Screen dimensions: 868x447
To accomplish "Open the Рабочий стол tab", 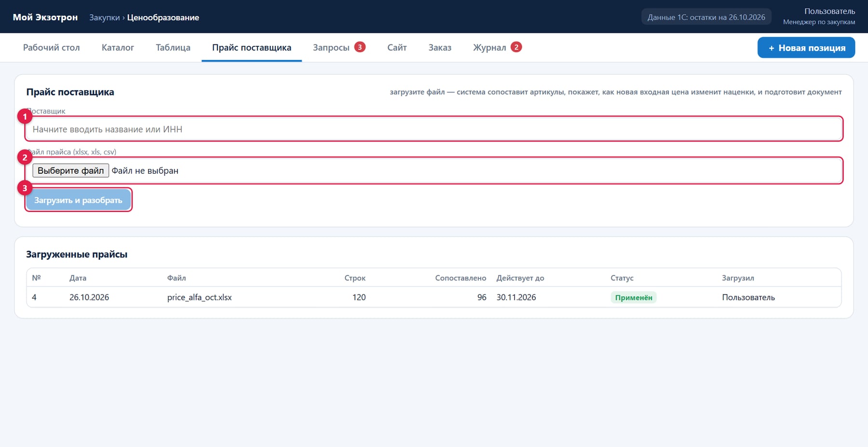I will pyautogui.click(x=51, y=47).
